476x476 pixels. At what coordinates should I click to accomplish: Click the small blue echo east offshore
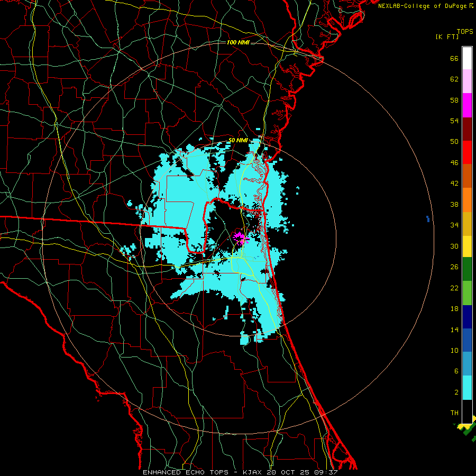(428, 219)
